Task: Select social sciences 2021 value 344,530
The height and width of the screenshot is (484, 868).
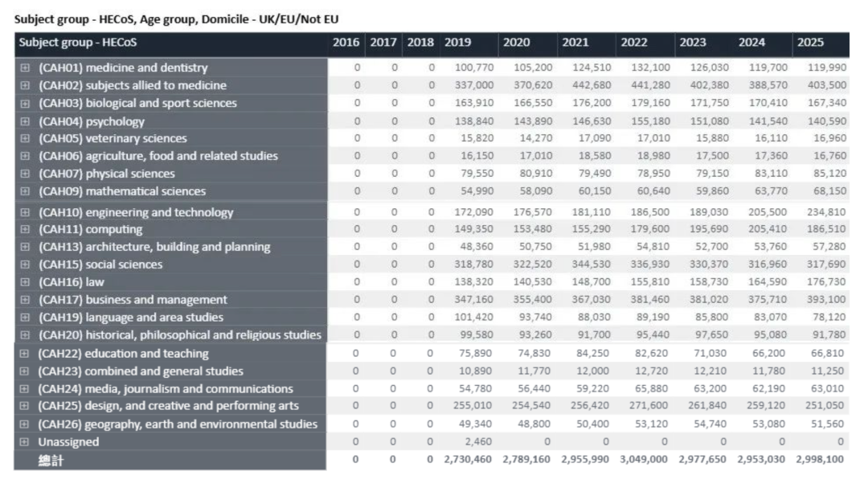Action: [x=592, y=265]
